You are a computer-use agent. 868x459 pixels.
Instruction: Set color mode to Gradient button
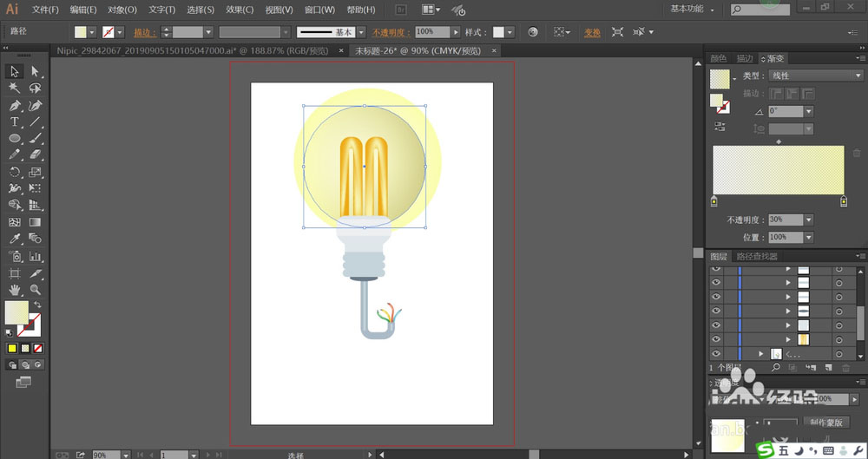tap(25, 348)
